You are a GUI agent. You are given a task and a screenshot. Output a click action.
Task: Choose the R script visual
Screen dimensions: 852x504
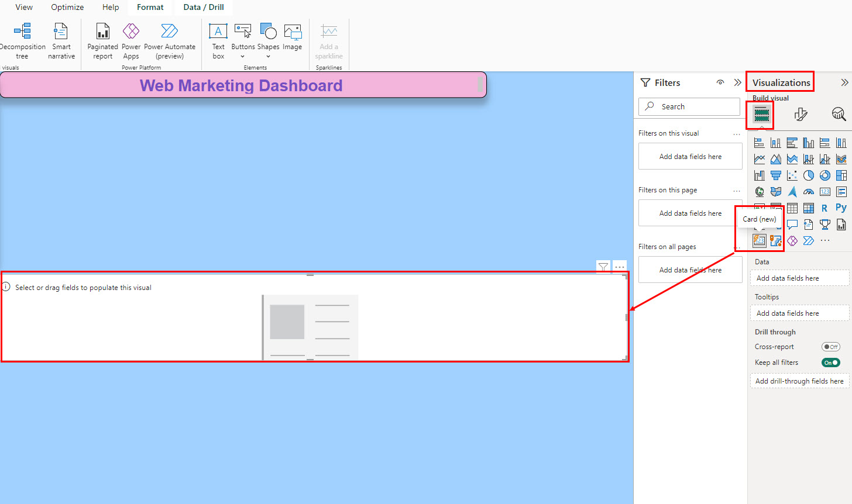[825, 208]
